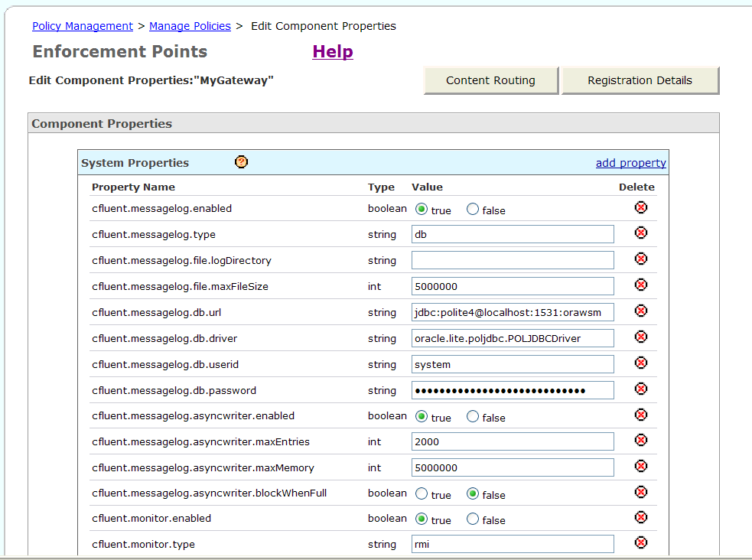Click the Registration Details button
The height and width of the screenshot is (560, 752).
coord(640,80)
